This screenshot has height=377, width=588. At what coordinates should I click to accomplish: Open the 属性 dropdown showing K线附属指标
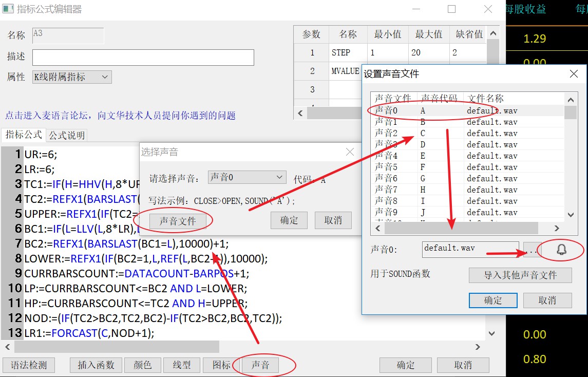pyautogui.click(x=72, y=77)
